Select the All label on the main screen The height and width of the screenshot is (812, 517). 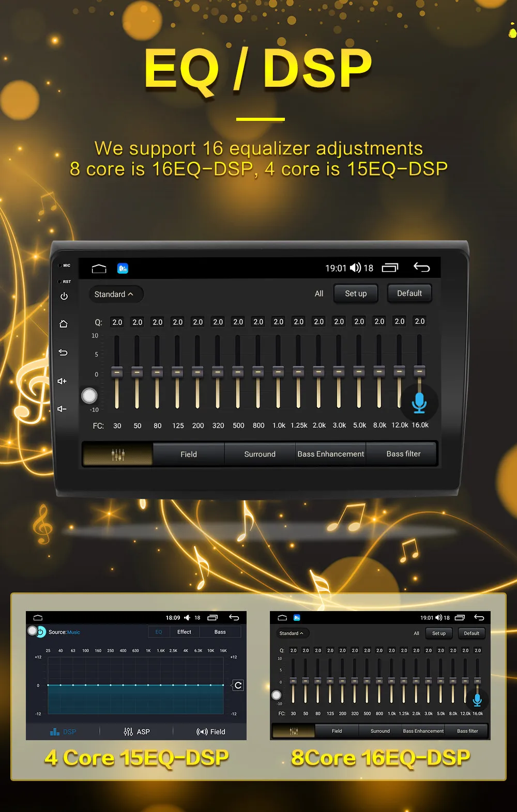point(319,293)
